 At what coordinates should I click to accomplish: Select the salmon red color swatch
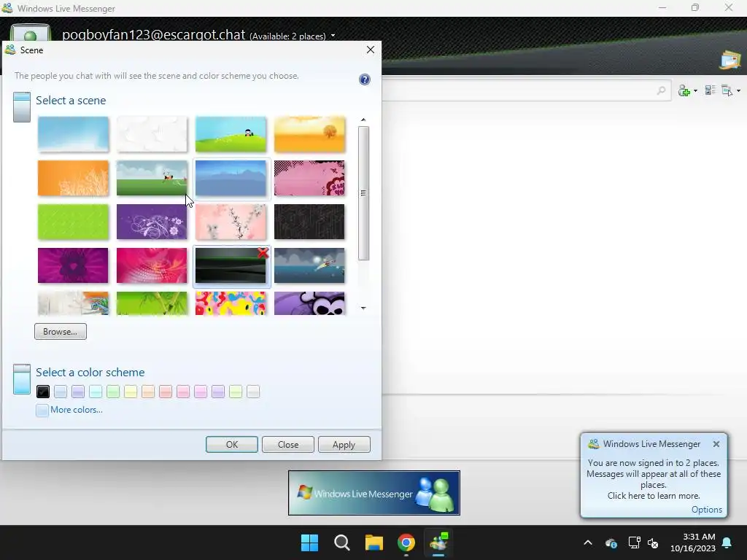pos(166,392)
